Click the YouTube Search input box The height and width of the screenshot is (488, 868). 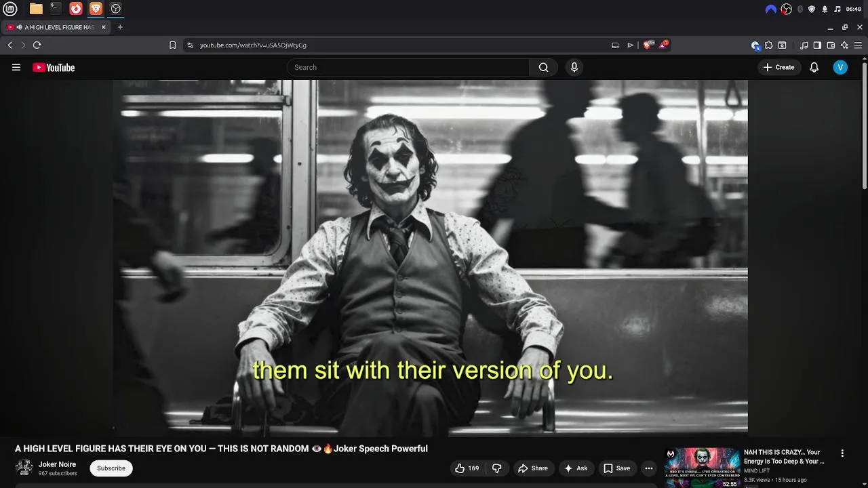(x=408, y=67)
